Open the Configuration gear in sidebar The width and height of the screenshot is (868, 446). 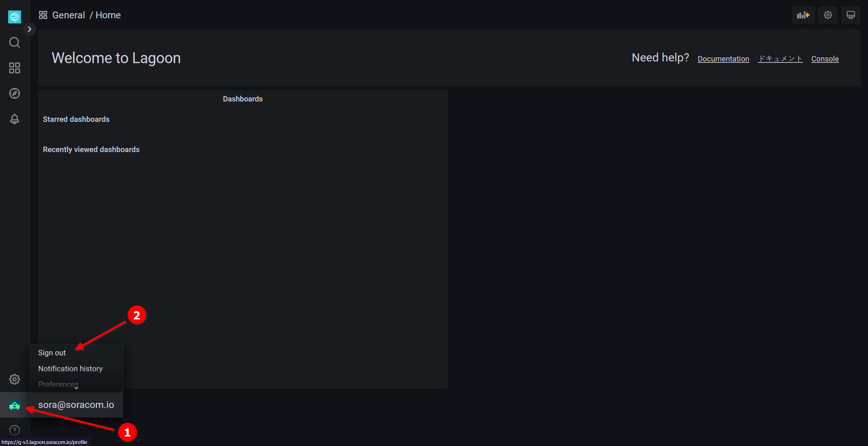14,379
